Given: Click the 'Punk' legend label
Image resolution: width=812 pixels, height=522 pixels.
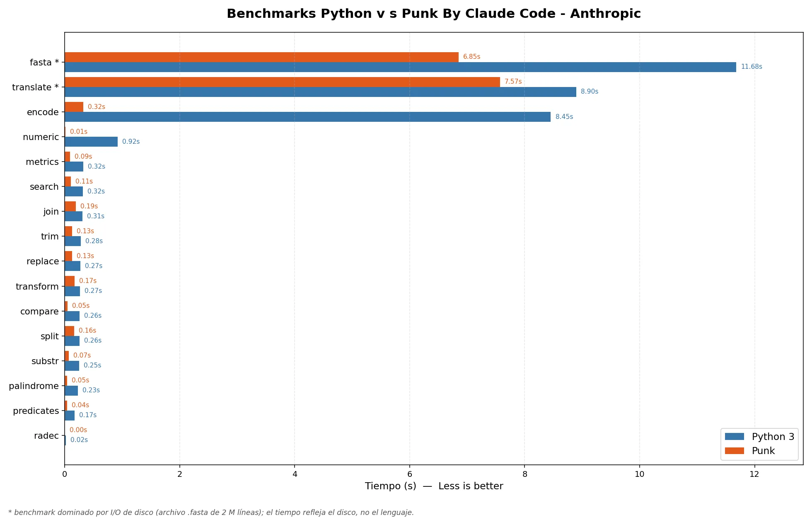Looking at the screenshot, I should click(763, 451).
